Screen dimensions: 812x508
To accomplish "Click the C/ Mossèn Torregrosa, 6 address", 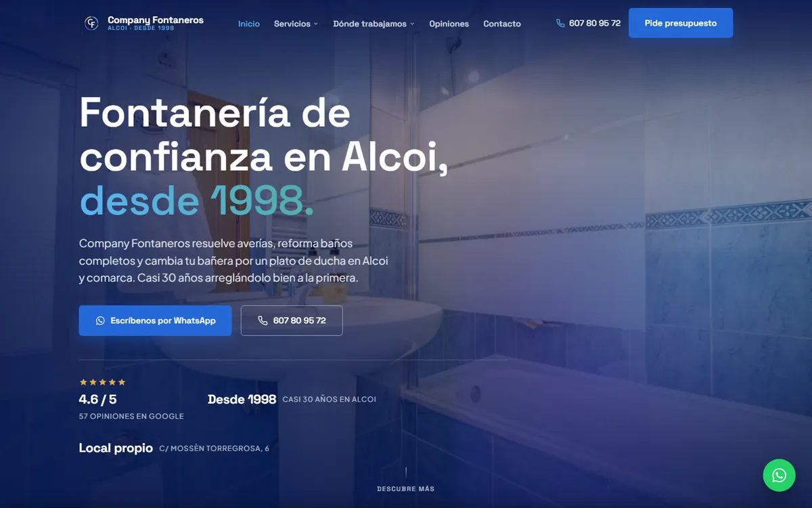I will point(215,449).
